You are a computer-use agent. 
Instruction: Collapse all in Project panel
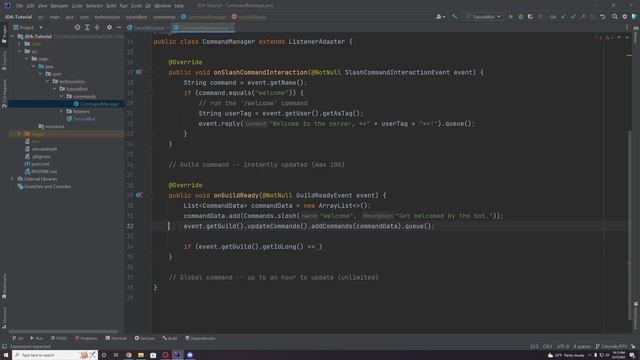(97, 27)
